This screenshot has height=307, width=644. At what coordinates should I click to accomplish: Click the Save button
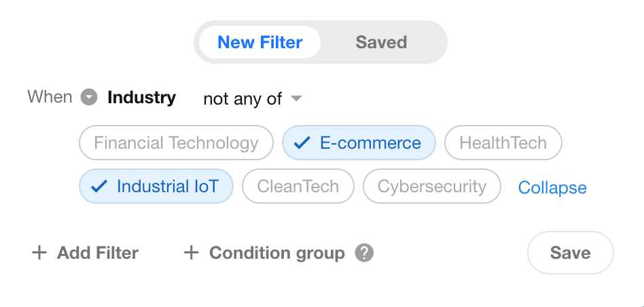coord(570,253)
